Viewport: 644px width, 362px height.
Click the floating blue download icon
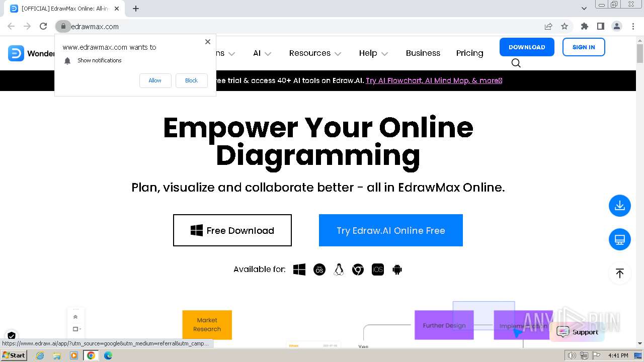(x=620, y=206)
